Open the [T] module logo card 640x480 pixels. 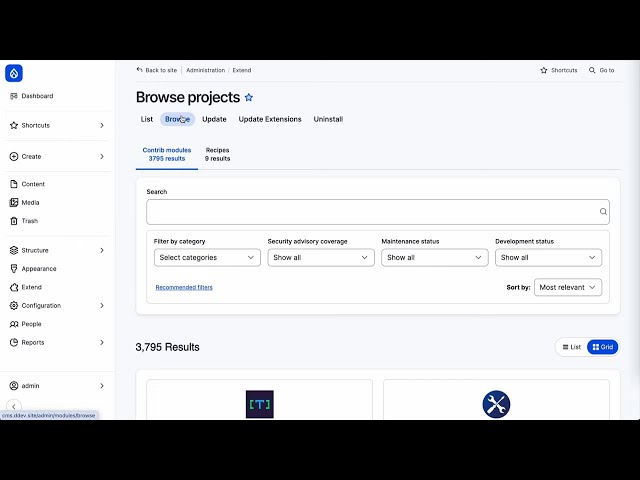(260, 404)
